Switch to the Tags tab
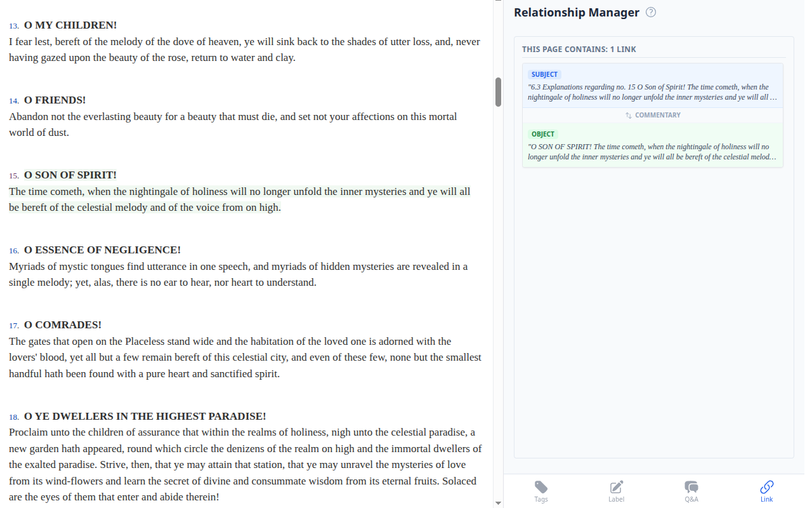The height and width of the screenshot is (508, 812). pyautogui.click(x=540, y=490)
